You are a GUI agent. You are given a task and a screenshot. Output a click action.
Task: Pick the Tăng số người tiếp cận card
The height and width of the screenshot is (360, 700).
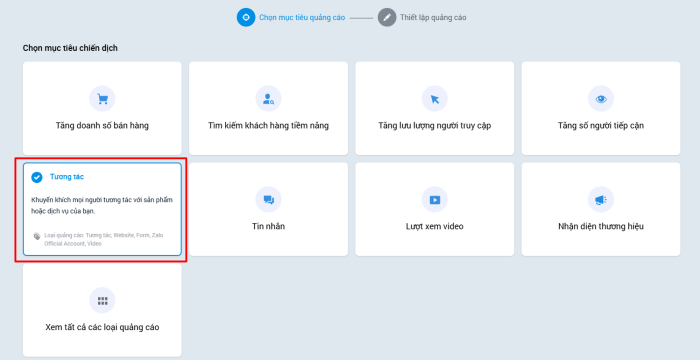(601, 109)
